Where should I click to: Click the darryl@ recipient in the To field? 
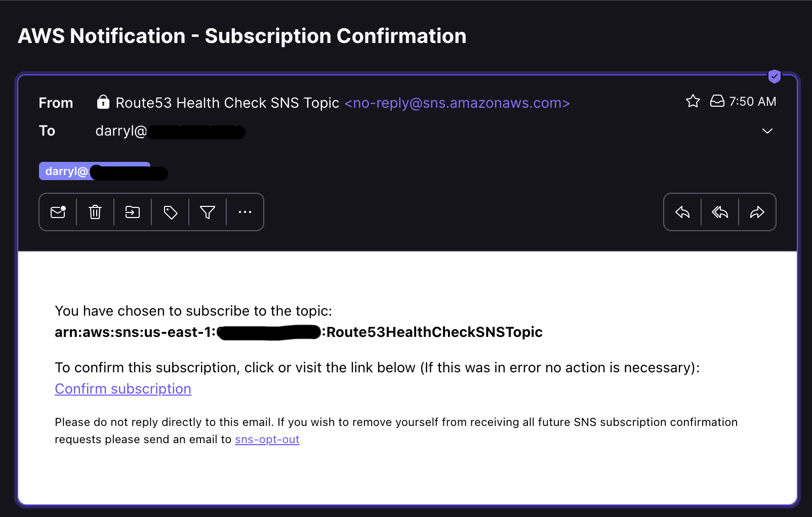coord(121,131)
